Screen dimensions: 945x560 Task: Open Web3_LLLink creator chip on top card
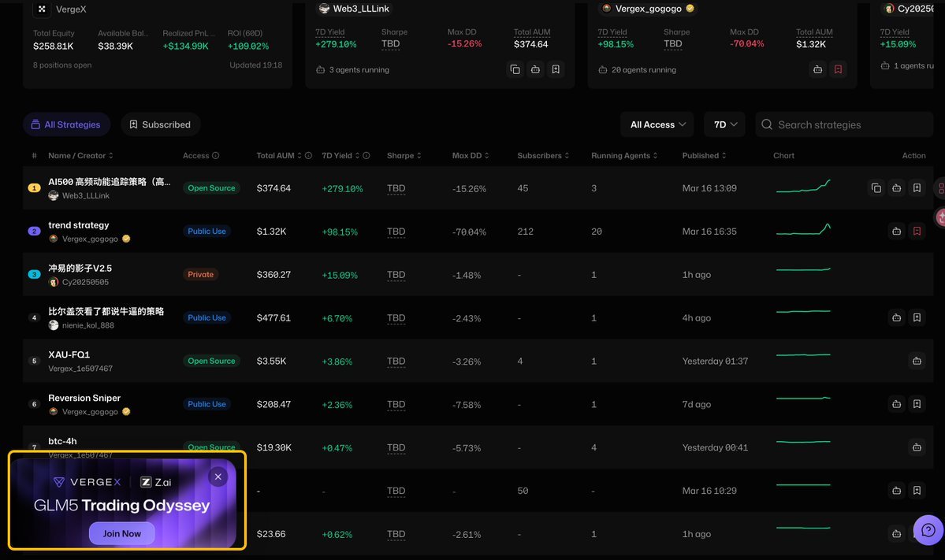pos(355,9)
